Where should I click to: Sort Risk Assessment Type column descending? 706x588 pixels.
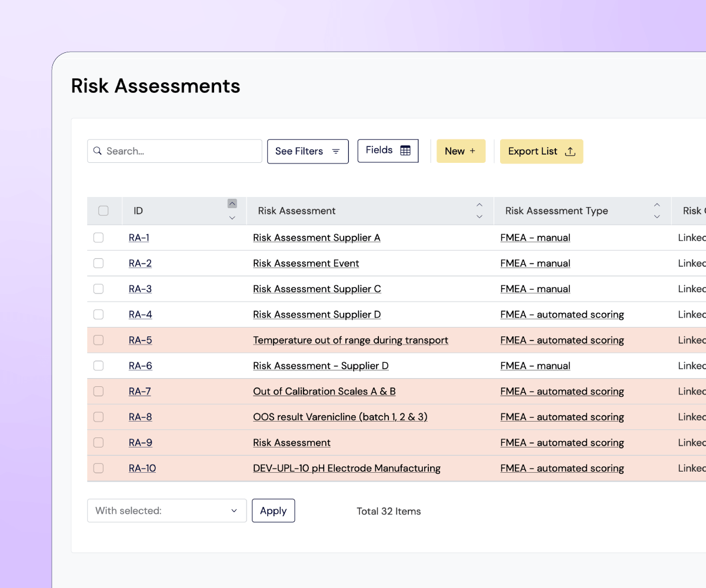(x=657, y=217)
